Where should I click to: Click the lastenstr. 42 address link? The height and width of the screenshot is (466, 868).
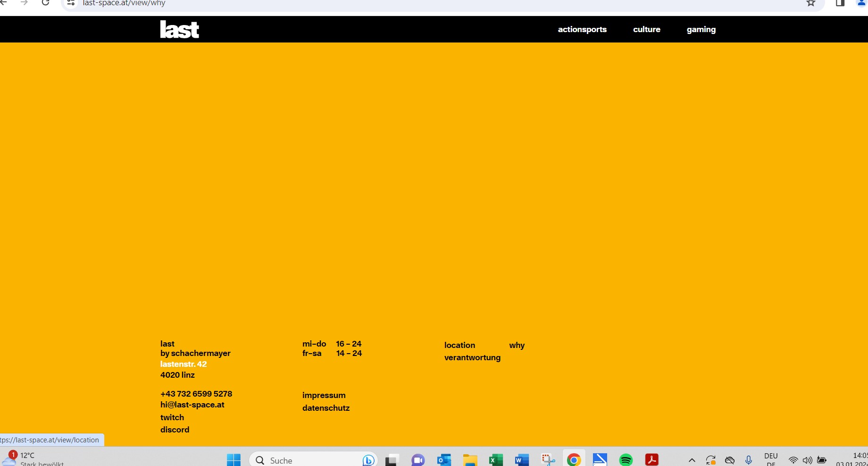tap(184, 364)
